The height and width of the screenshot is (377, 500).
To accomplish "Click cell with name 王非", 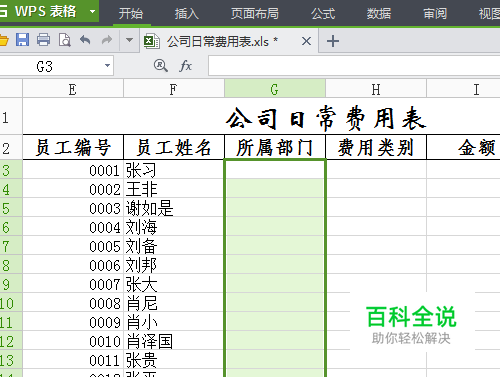I will pyautogui.click(x=174, y=189).
